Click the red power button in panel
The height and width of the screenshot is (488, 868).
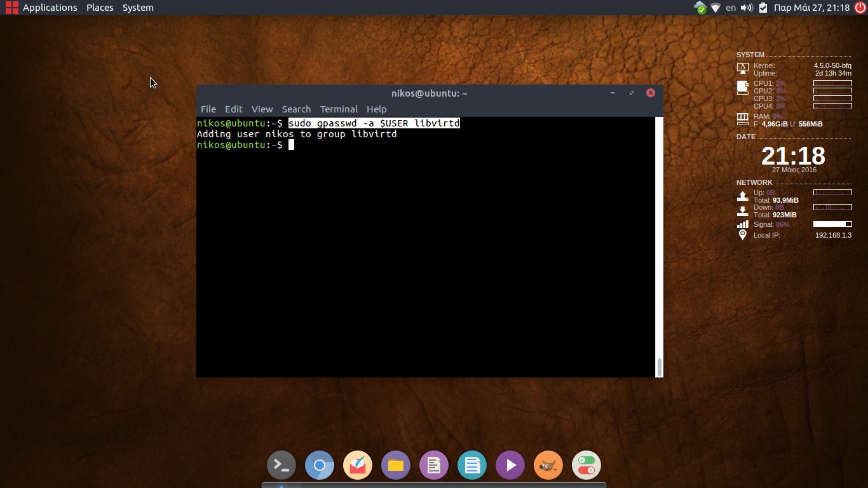860,8
